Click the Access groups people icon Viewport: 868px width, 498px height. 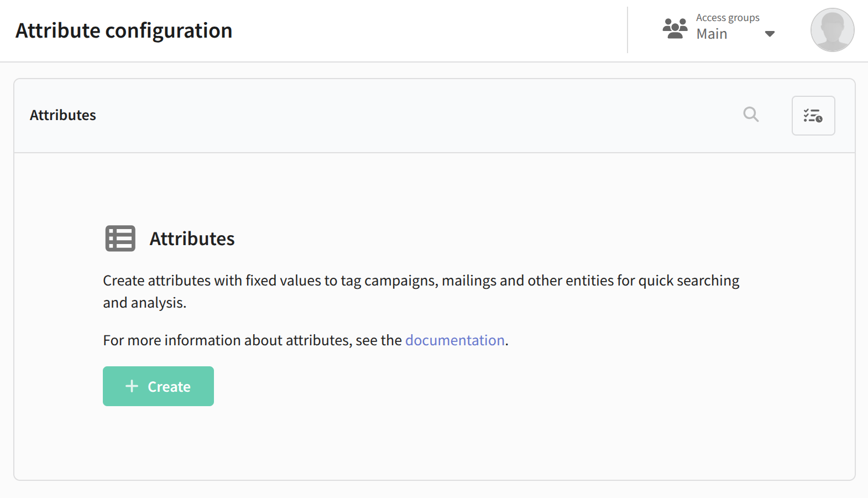(x=675, y=28)
